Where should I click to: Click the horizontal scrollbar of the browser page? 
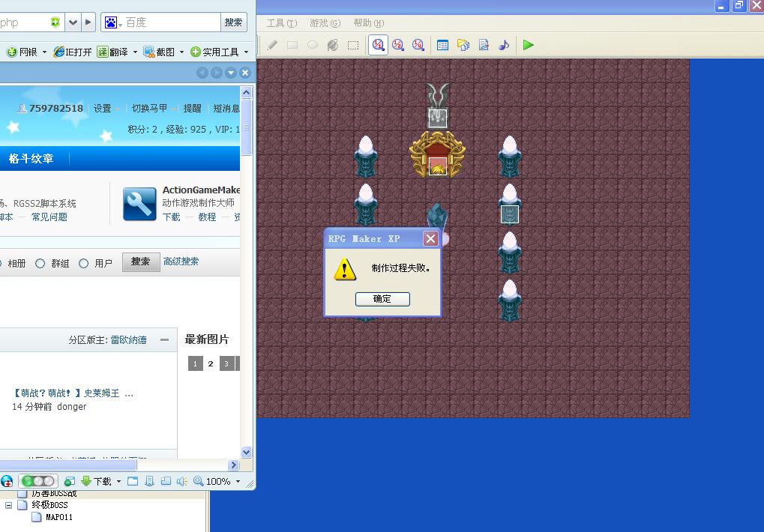tap(68, 465)
